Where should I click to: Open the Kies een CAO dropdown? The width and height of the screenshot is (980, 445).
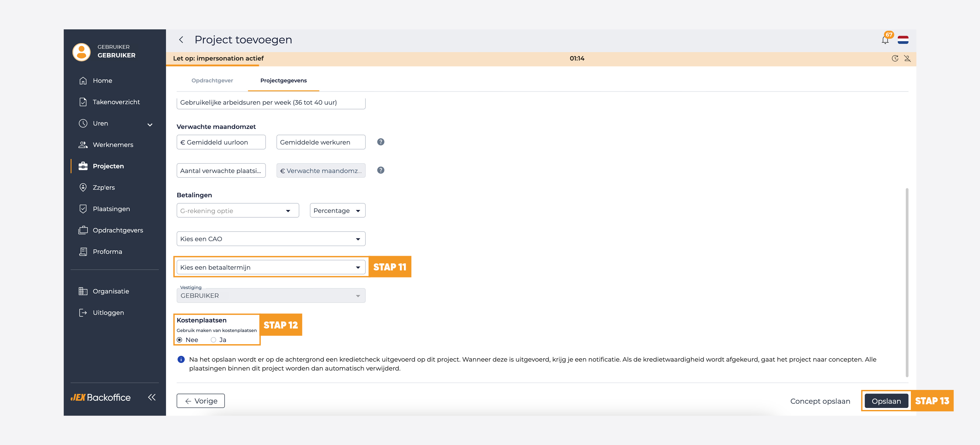[x=271, y=239]
